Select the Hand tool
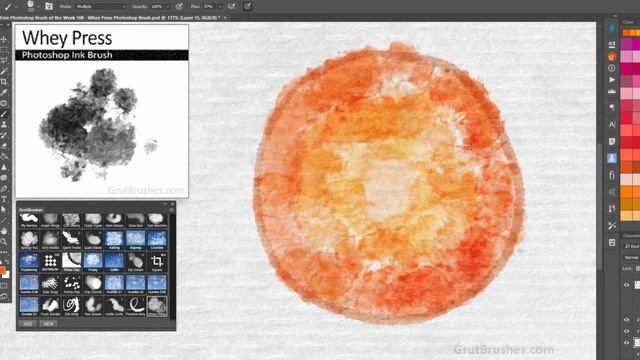This screenshot has height=360, width=640. tap(4, 231)
